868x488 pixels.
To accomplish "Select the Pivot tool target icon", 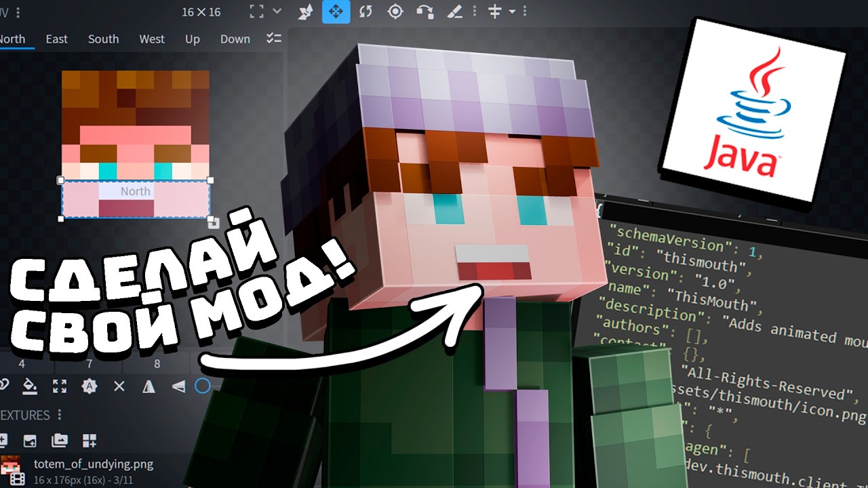I will click(395, 12).
